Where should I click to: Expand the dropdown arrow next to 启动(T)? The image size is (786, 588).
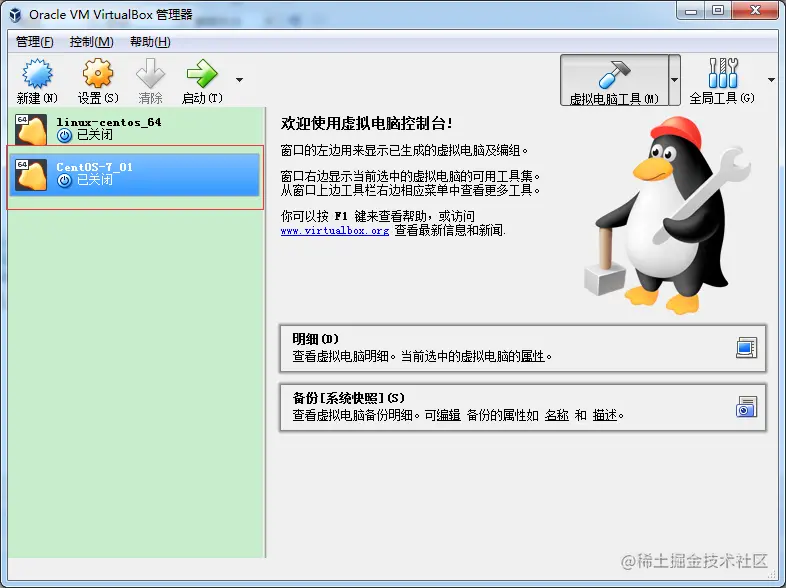tap(240, 80)
